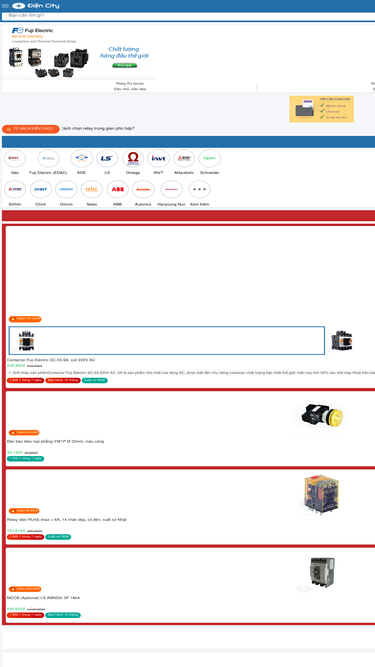Open 'Cách chọn relay trung gian phù hợp?' link
The width and height of the screenshot is (375, 667).
point(98,128)
